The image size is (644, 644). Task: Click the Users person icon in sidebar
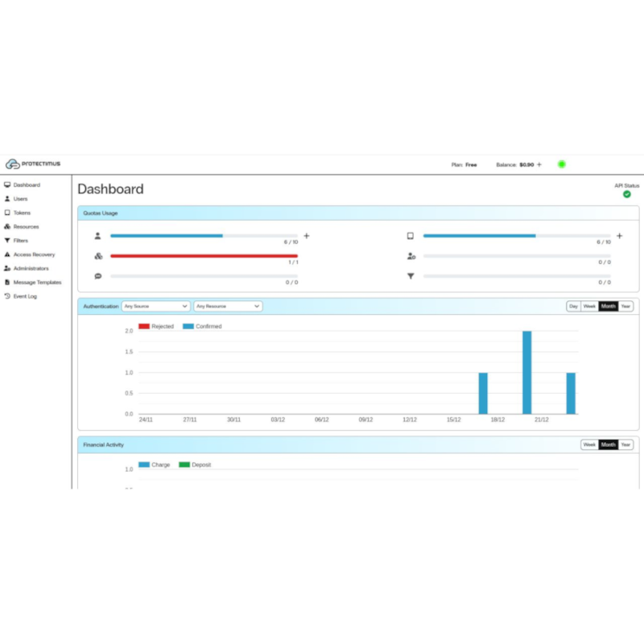point(7,199)
